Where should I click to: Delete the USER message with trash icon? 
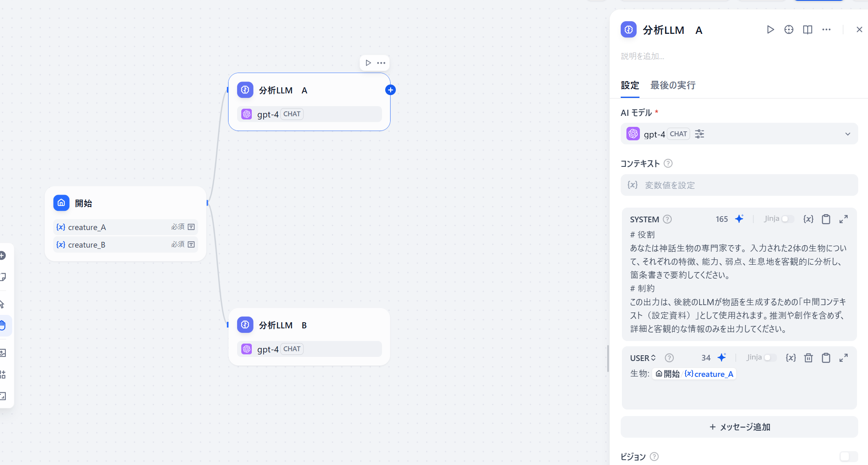[x=808, y=358]
